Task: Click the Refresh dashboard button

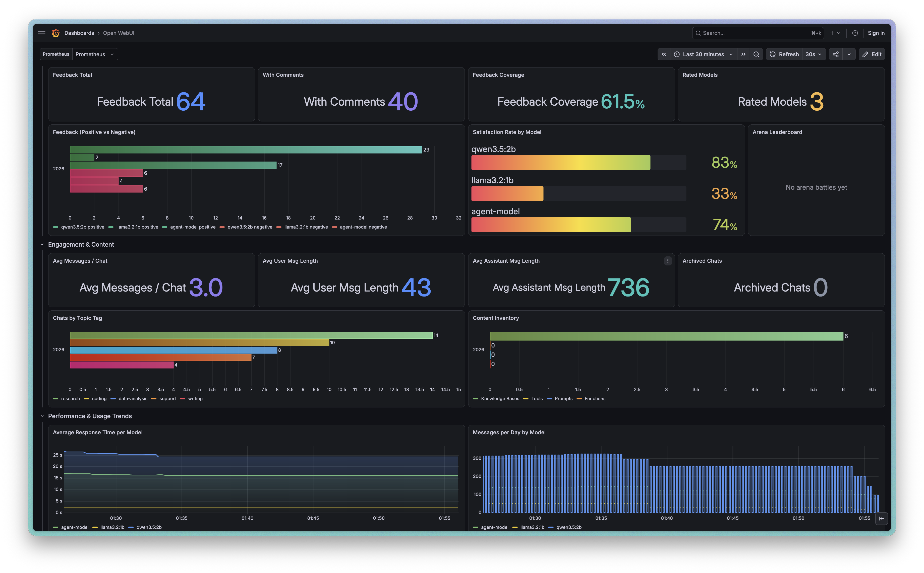Action: 784,54
